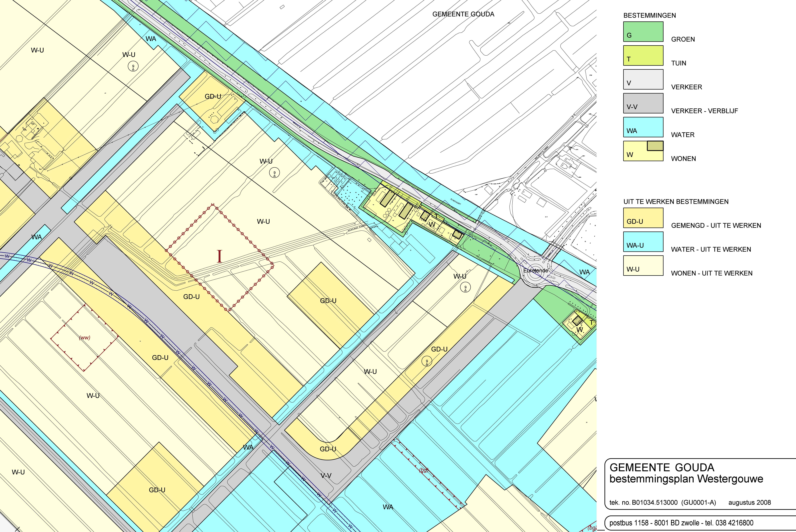Screen dimensions: 796x532
Task: Pick the W legend swatch for Wonen
Action: (643, 151)
